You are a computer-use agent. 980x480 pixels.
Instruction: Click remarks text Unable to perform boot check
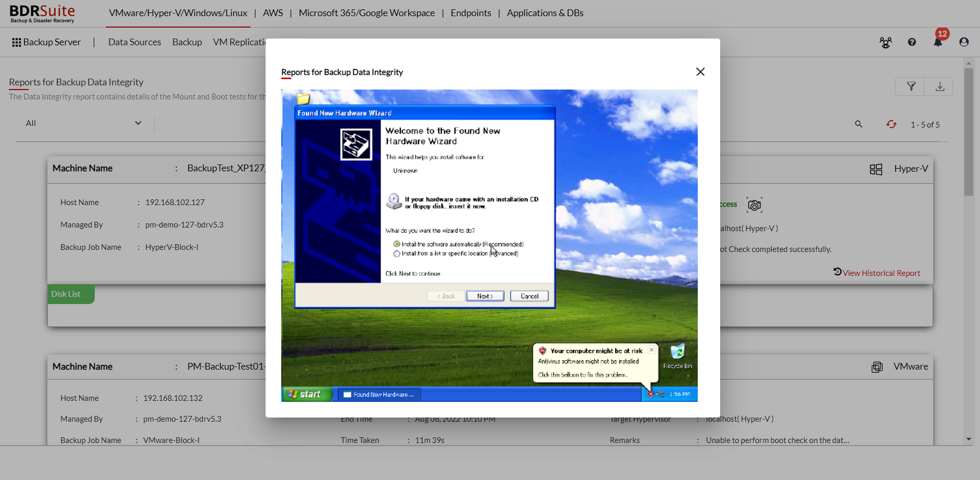click(777, 440)
